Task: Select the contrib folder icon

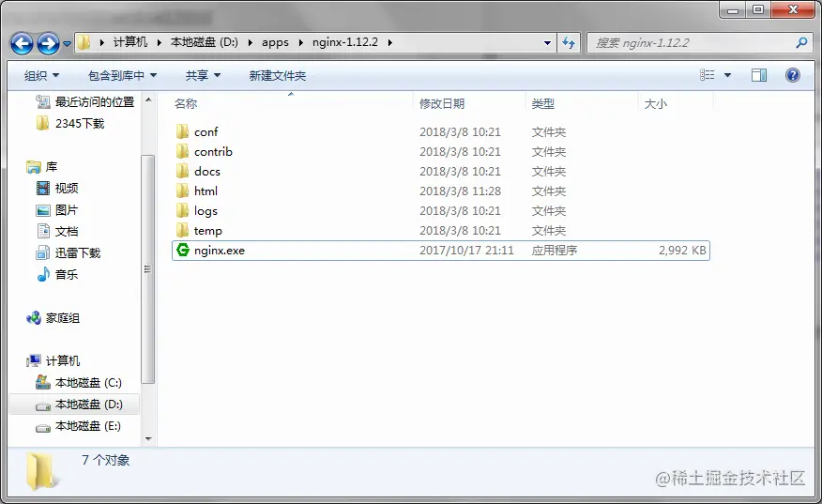Action: coord(182,151)
